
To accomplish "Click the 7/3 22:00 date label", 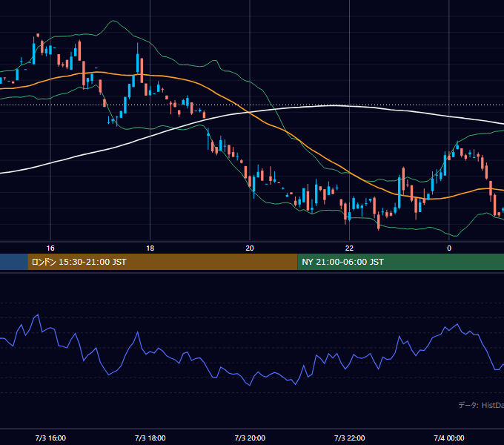I will pos(349,438).
